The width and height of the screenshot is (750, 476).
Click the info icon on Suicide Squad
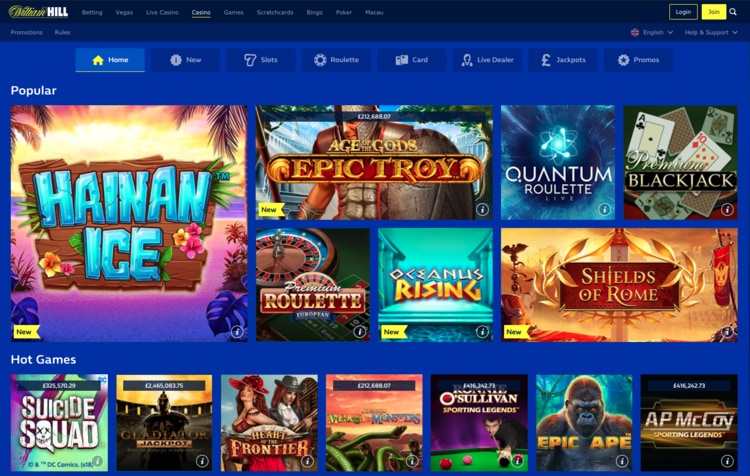[x=98, y=461]
